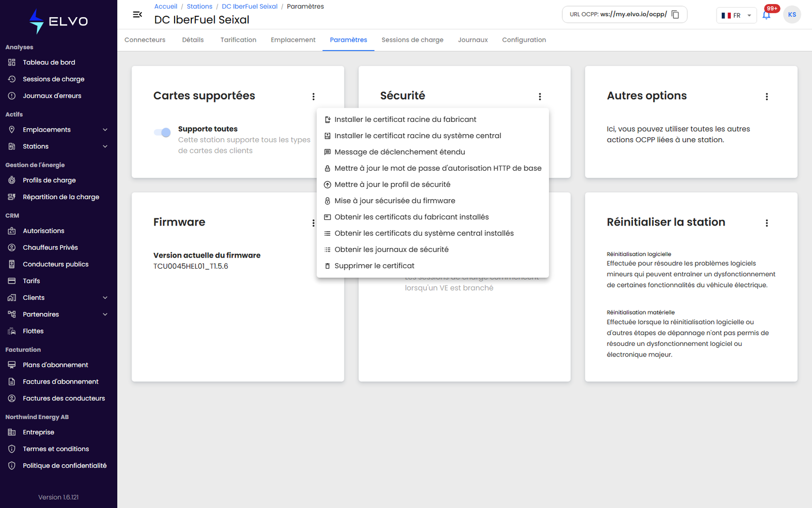
Task: Open the Réinitialiser la station three-dot menu
Action: click(766, 223)
